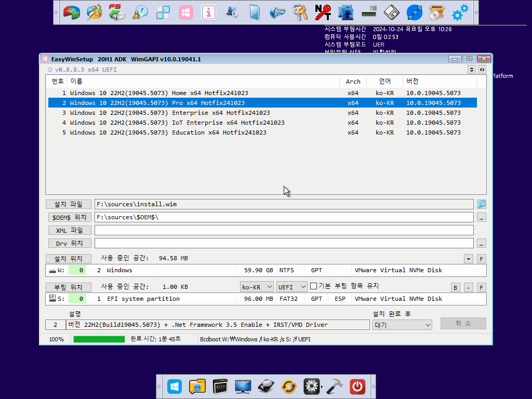Click the F button in 부팅 위치 row
532x399 pixels.
pyautogui.click(x=481, y=287)
